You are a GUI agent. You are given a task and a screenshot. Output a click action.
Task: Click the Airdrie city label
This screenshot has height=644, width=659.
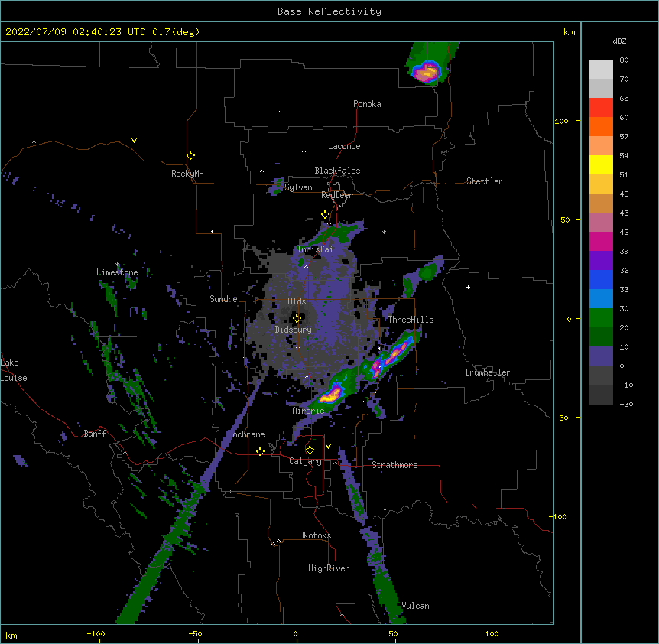[308, 411]
